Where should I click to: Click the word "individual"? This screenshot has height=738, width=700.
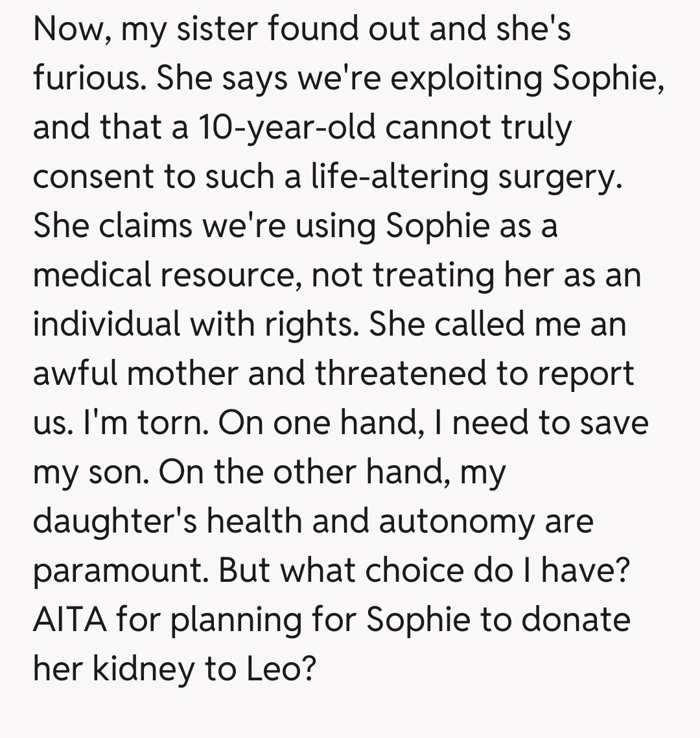106,324
